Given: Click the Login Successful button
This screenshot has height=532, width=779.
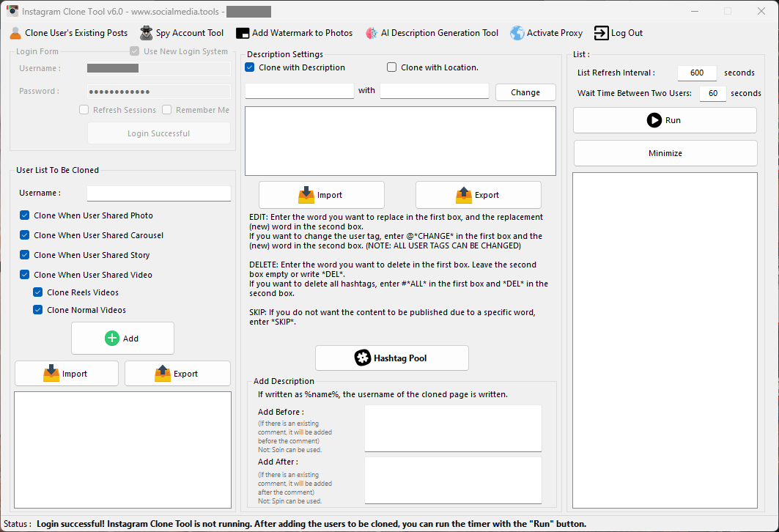Looking at the screenshot, I should (x=159, y=133).
